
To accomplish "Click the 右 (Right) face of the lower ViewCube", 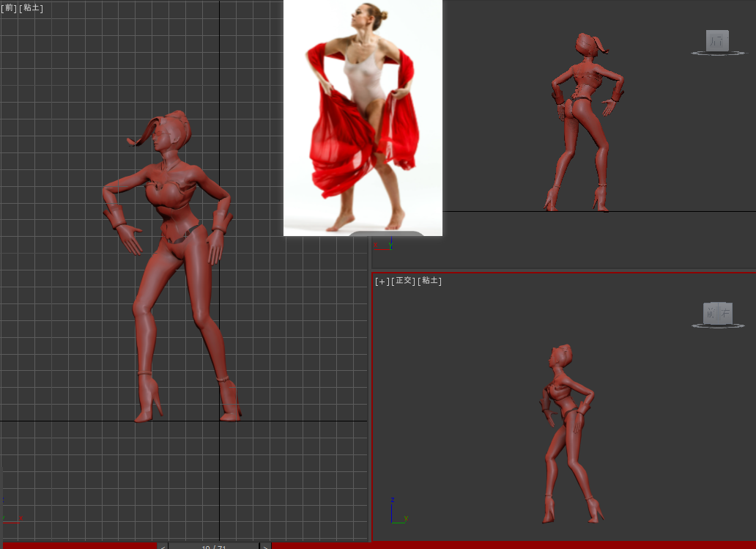I will [724, 313].
